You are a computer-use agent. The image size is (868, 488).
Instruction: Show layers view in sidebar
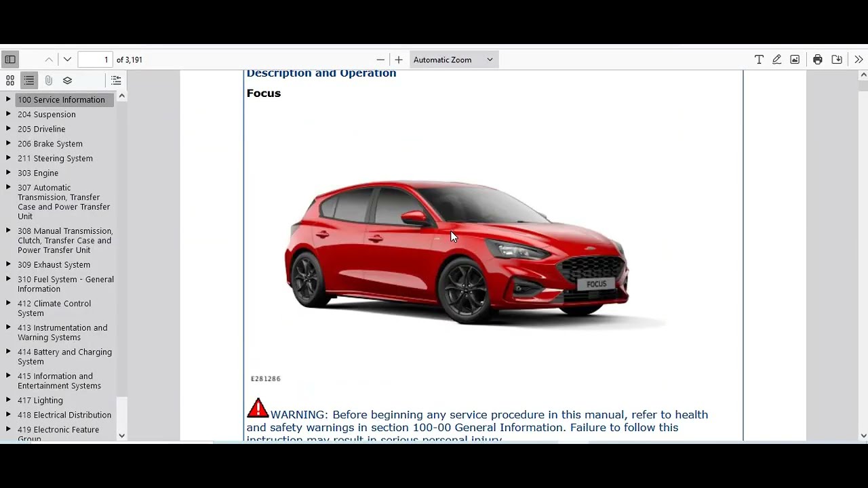67,81
